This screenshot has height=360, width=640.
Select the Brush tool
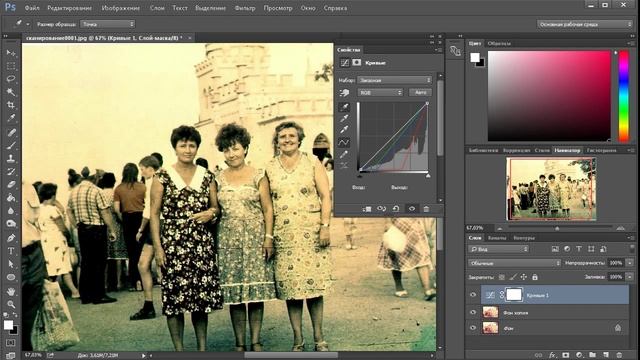pyautogui.click(x=11, y=145)
